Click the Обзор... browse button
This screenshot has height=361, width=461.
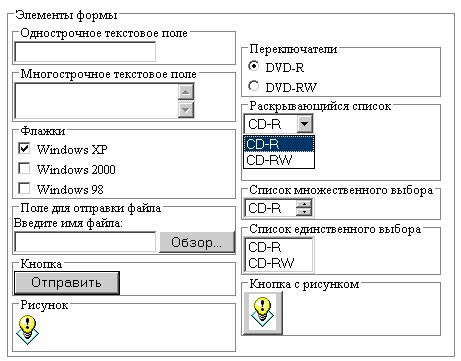pos(197,242)
